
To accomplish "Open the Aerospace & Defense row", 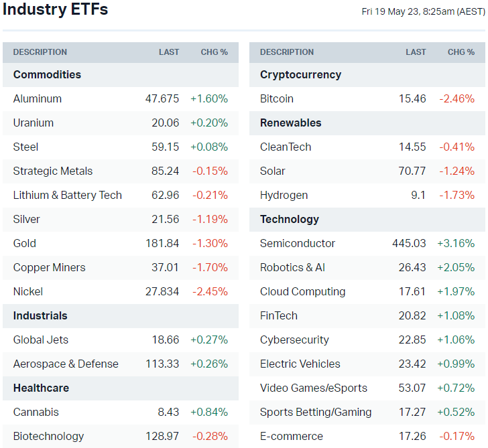I will (x=66, y=364).
